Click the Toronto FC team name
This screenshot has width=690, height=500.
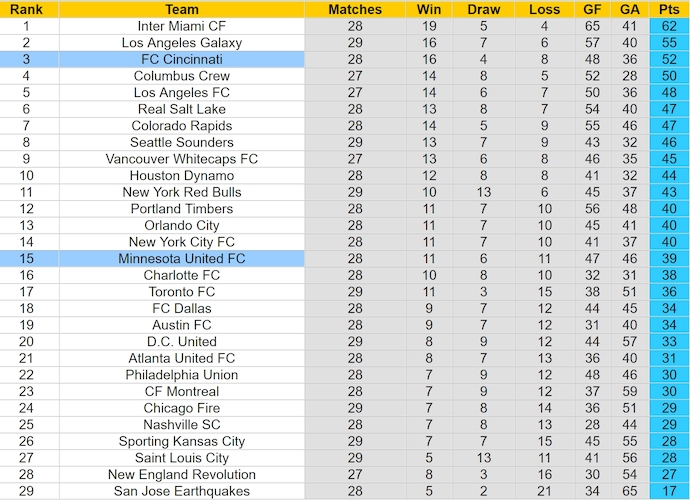click(x=182, y=292)
